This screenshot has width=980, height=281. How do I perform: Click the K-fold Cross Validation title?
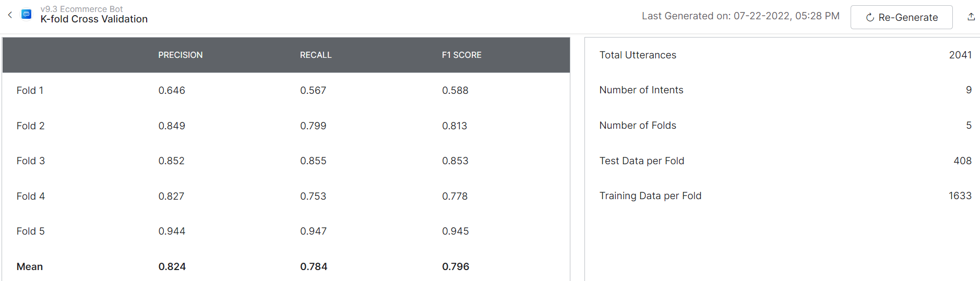point(94,19)
